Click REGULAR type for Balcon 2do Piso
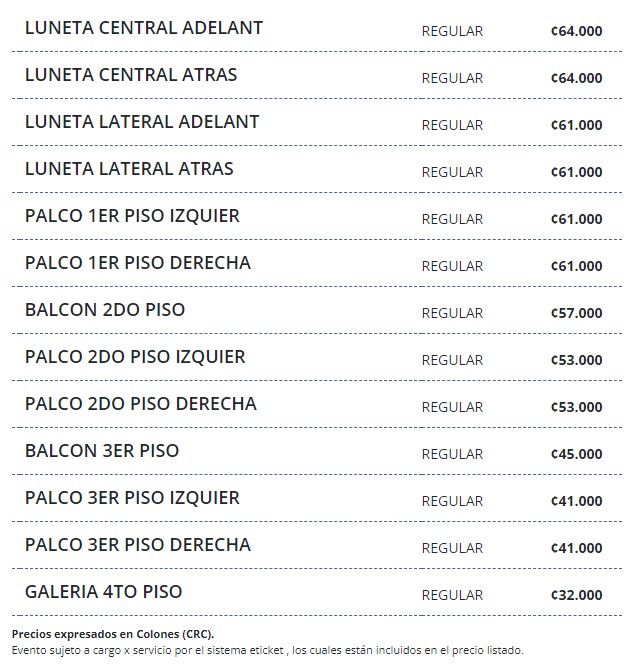This screenshot has height=672, width=631. click(452, 313)
